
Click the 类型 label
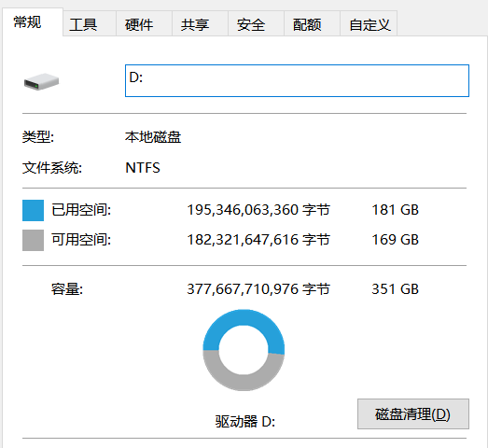tap(38, 137)
